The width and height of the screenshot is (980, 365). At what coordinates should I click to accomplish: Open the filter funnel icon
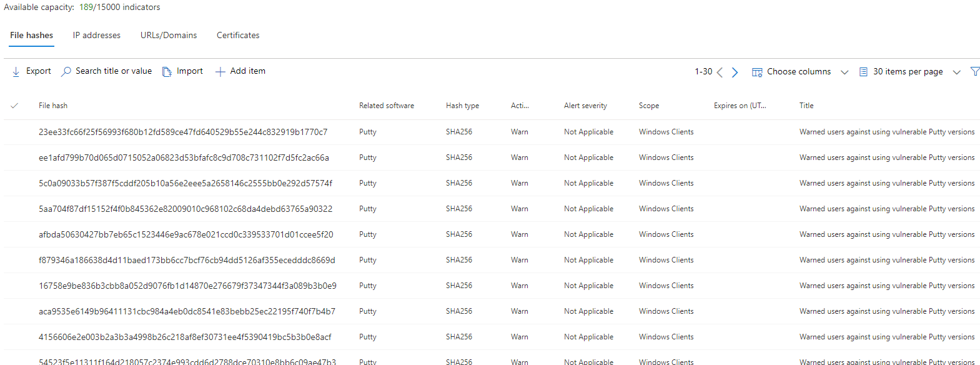(x=975, y=72)
